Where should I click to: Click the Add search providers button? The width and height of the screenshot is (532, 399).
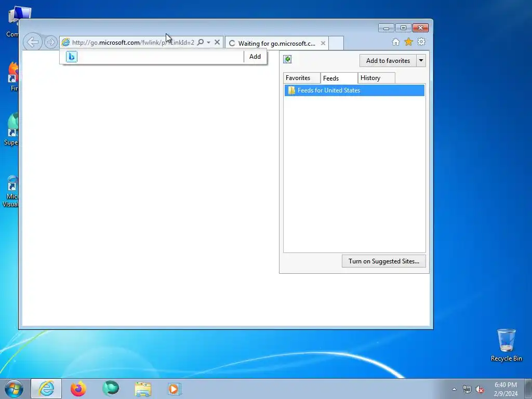click(x=255, y=57)
